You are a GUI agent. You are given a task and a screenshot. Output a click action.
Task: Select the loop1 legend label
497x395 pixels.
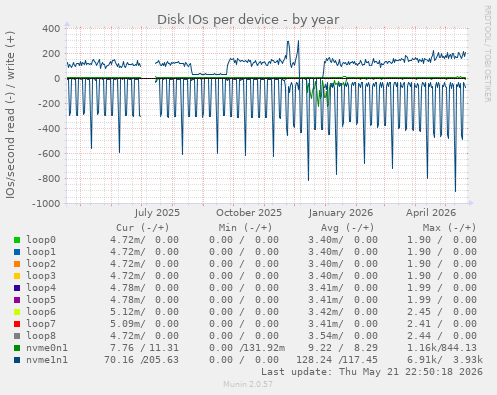click(x=41, y=252)
